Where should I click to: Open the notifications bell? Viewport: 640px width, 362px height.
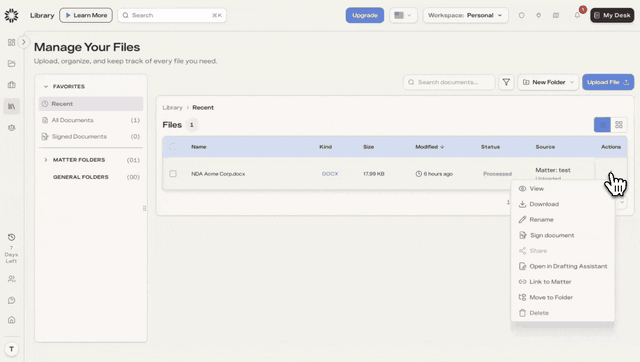click(x=577, y=15)
